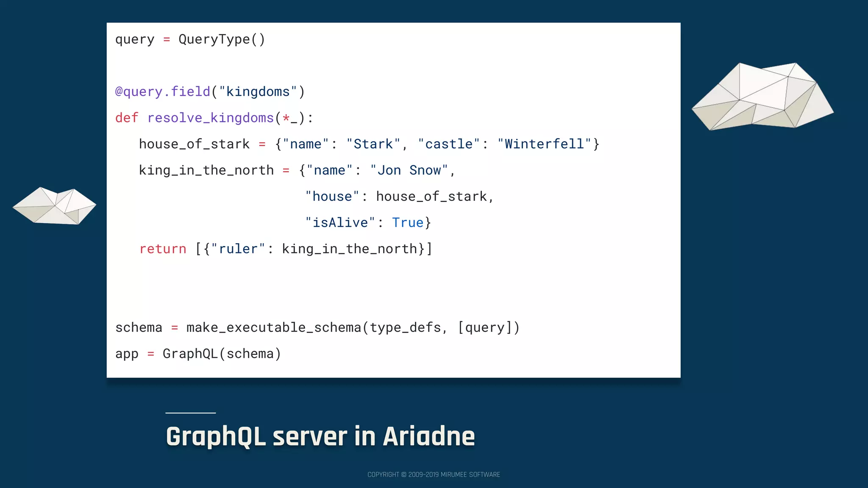The width and height of the screenshot is (868, 488).
Task: Click the slide title GraphQL server in Ariadne
Action: [x=320, y=436]
